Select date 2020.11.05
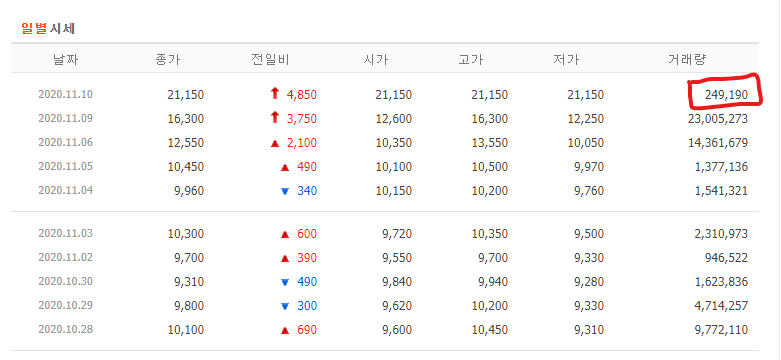This screenshot has width=781, height=360. pyautogui.click(x=65, y=166)
